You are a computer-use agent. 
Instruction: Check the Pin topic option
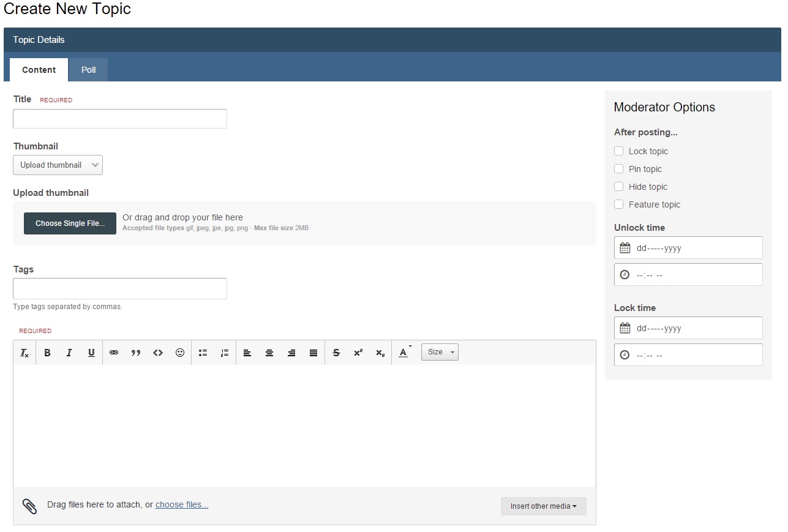pyautogui.click(x=619, y=169)
